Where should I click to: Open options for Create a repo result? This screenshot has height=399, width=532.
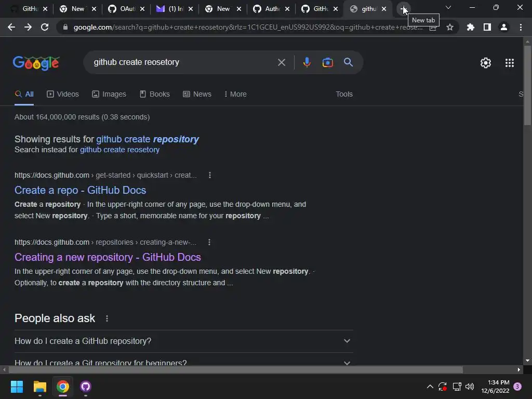pyautogui.click(x=210, y=175)
